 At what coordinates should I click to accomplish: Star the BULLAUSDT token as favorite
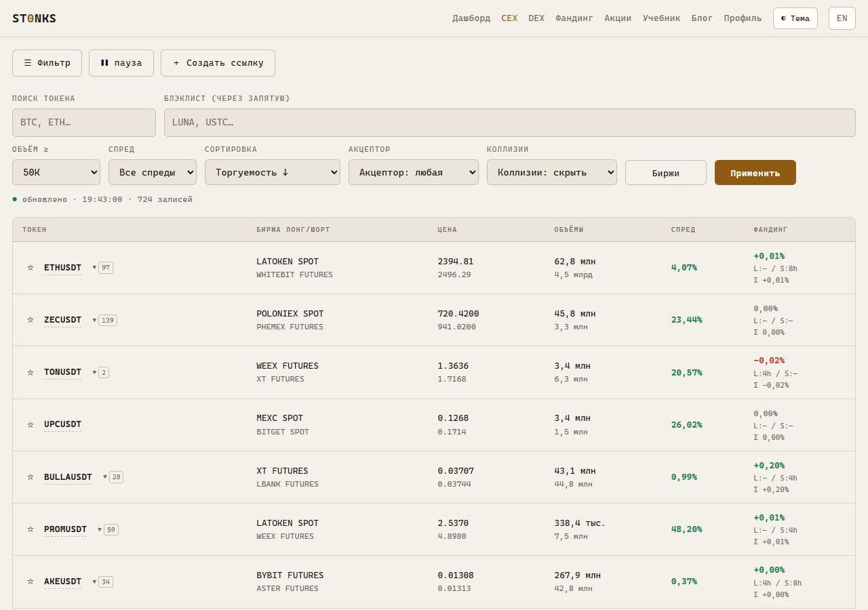pyautogui.click(x=30, y=477)
